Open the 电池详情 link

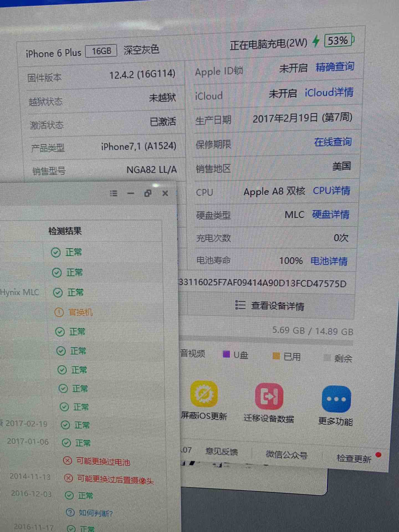click(329, 261)
